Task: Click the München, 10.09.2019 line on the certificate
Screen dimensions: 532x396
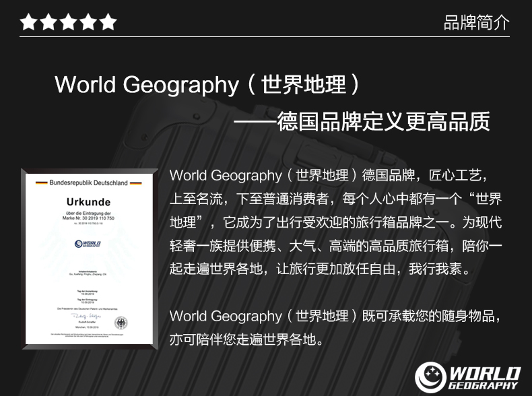Action: click(x=87, y=327)
